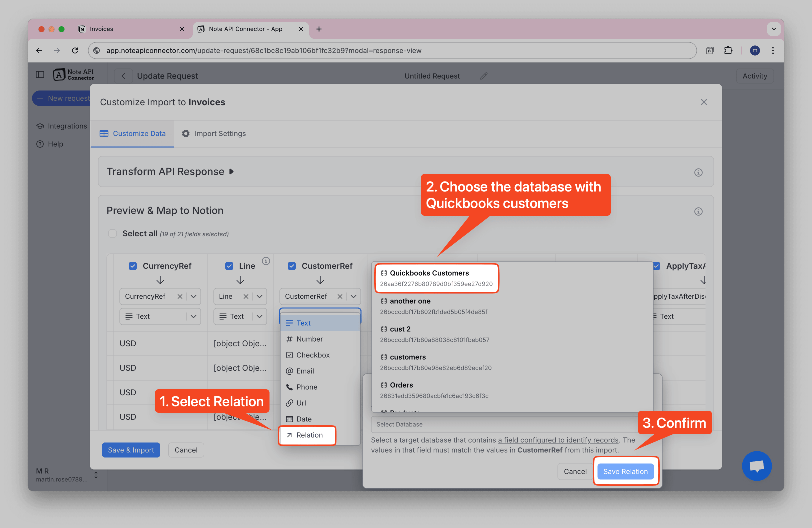Uncheck the CurrencyRef column checkbox
The height and width of the screenshot is (528, 812).
coord(133,266)
